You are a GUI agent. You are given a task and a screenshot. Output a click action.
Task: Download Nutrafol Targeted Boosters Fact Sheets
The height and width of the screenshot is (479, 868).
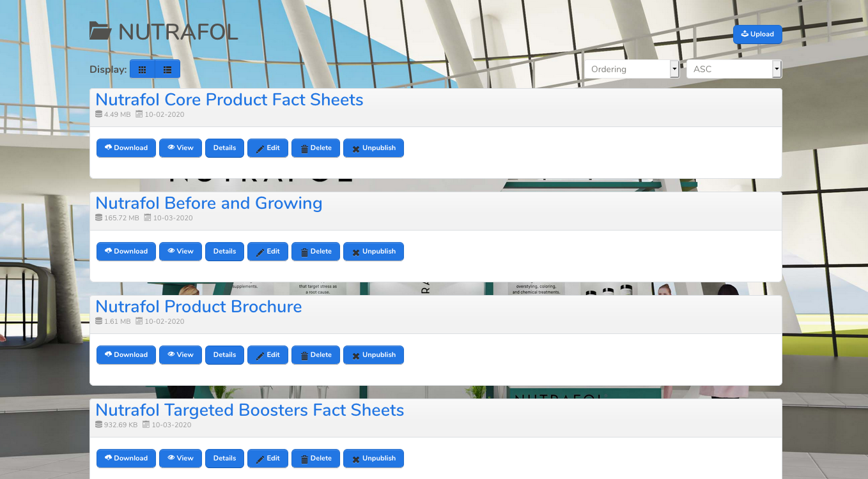coord(126,459)
